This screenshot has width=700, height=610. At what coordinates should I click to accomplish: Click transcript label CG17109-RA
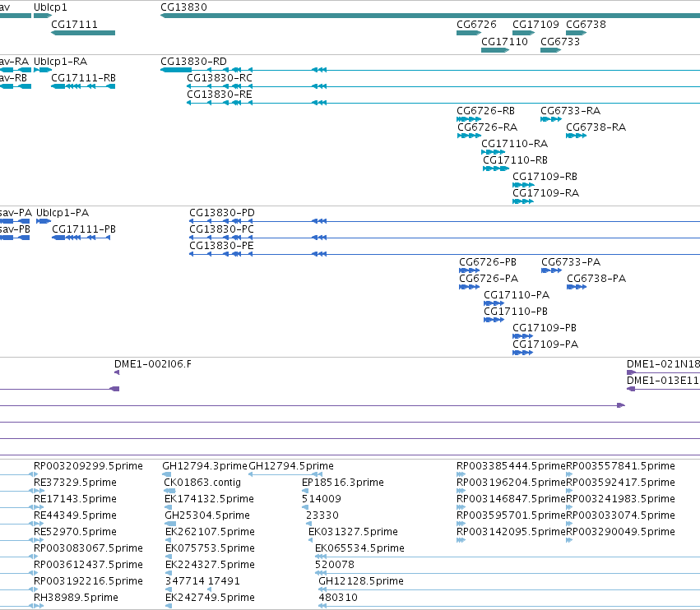[546, 194]
